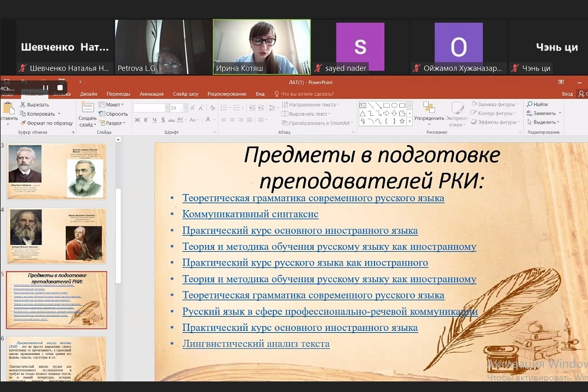Image resolution: width=588 pixels, height=392 pixels.
Task: Select the star shape in shapes gallery
Action: pos(402,122)
